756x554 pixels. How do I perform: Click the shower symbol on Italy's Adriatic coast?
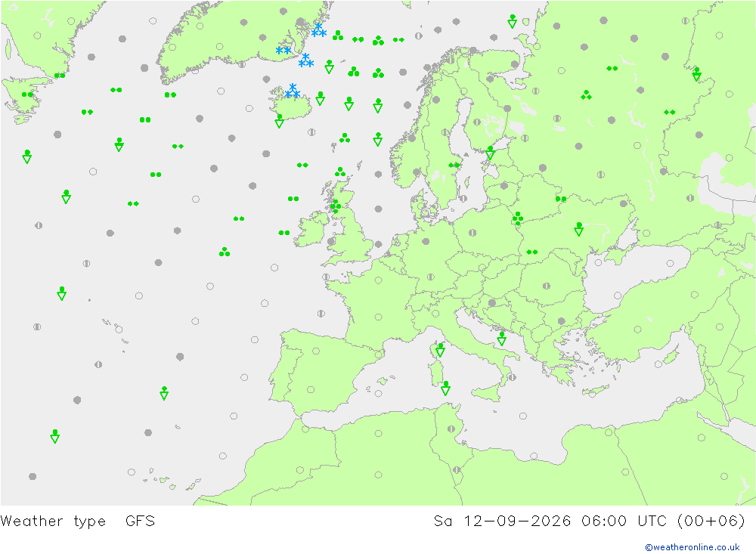point(501,339)
